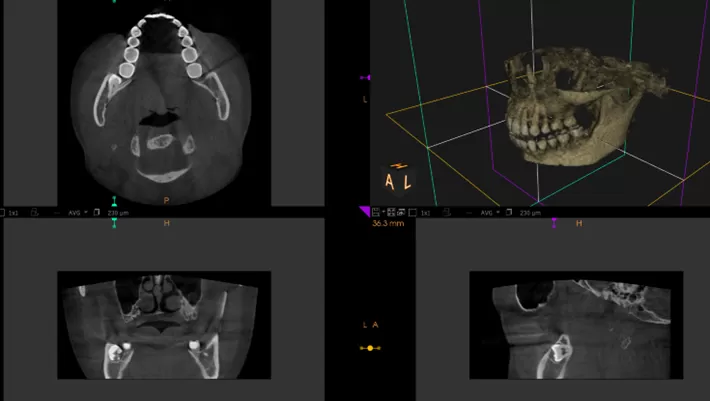The width and height of the screenshot is (710, 401).
Task: Click the purple corner triangle marker
Action: pyautogui.click(x=364, y=212)
